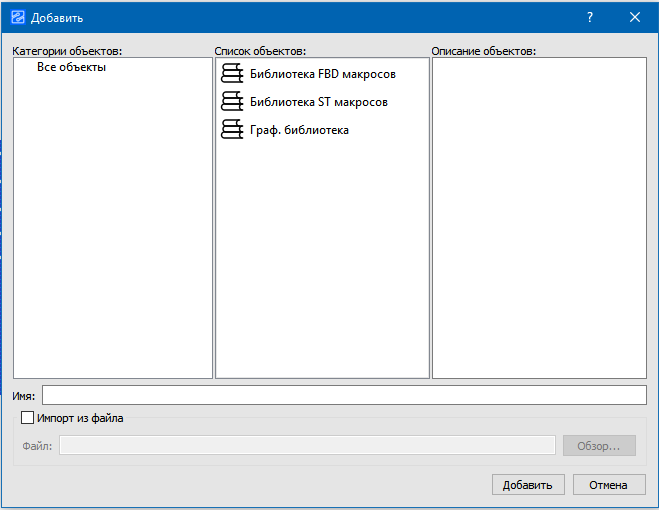Click inside the empty Описание объектов panel

(x=539, y=220)
